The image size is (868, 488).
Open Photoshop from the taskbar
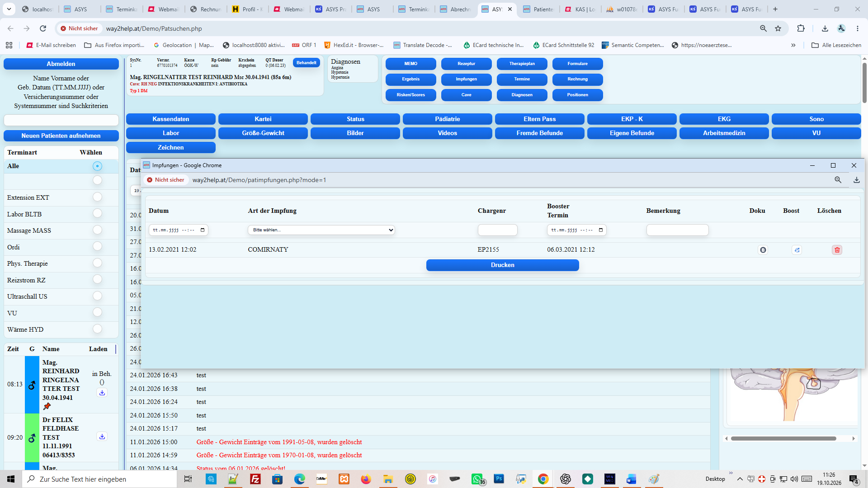(x=499, y=479)
